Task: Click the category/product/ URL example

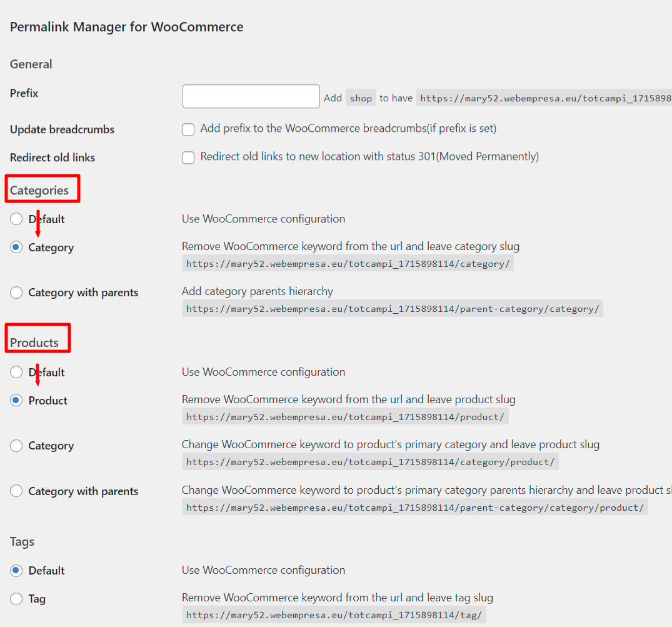Action: click(x=370, y=461)
